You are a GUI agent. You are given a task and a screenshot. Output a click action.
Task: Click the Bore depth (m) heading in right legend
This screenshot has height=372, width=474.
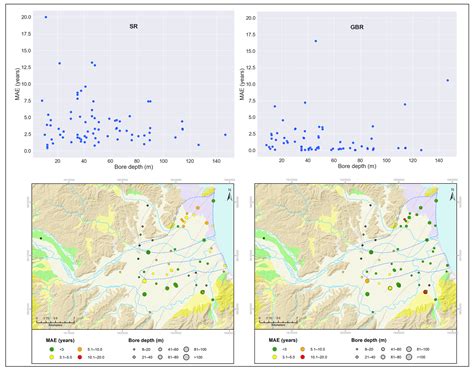[369, 340]
